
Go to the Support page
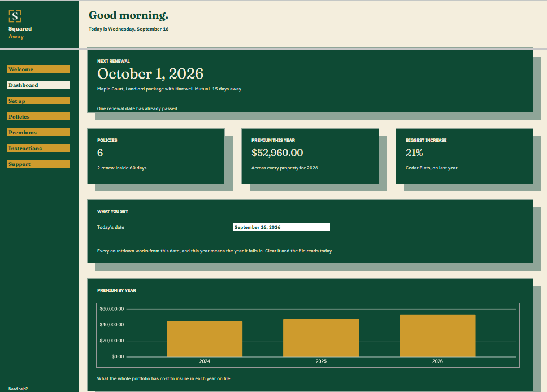[38, 164]
